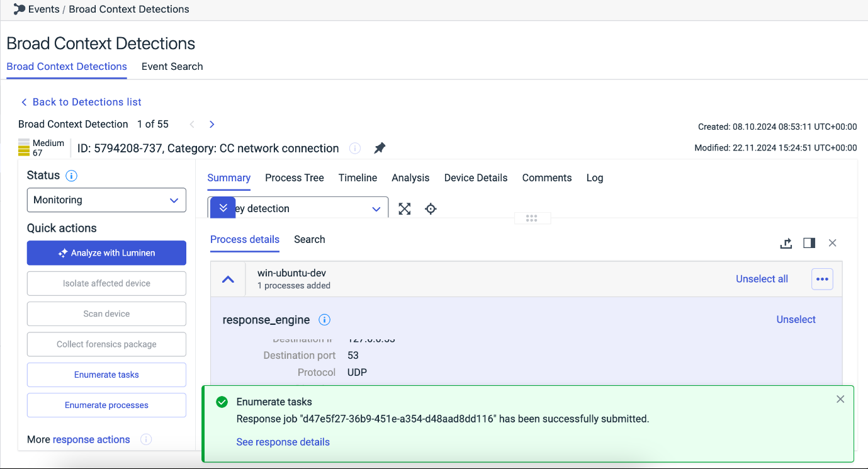Screen dimensions: 868x469
Task: Select the Search tab beside Process details
Action: (x=310, y=240)
